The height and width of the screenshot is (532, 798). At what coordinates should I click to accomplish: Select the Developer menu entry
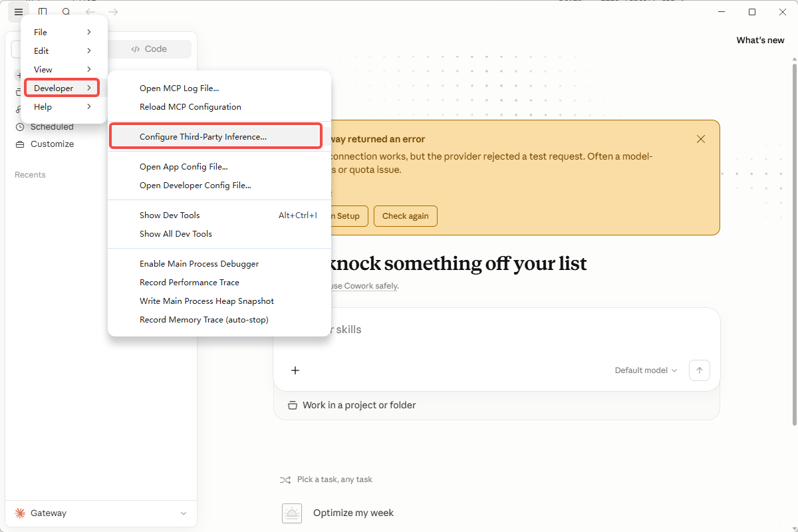[x=63, y=88]
